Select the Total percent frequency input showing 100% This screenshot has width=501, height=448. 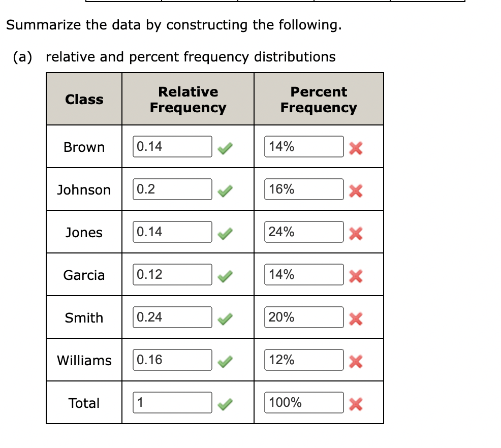(x=303, y=402)
